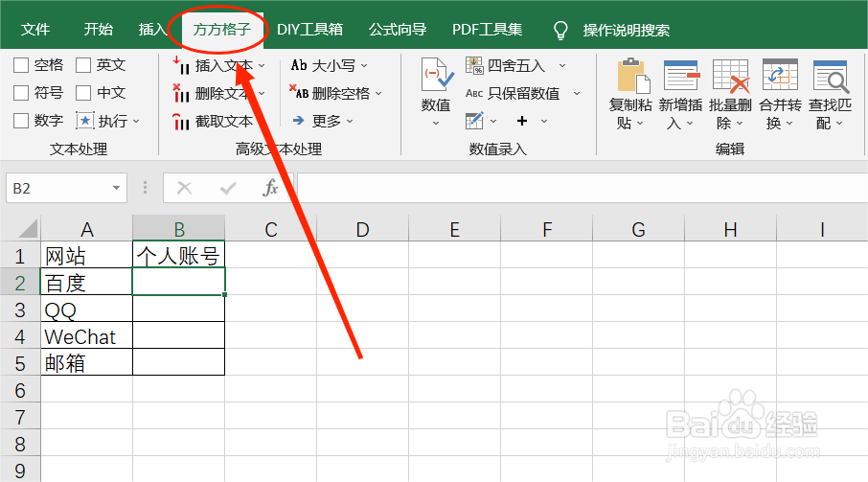Image resolution: width=868 pixels, height=482 pixels.
Task: Select empty cell B5 beside 邮箱
Action: (178, 362)
